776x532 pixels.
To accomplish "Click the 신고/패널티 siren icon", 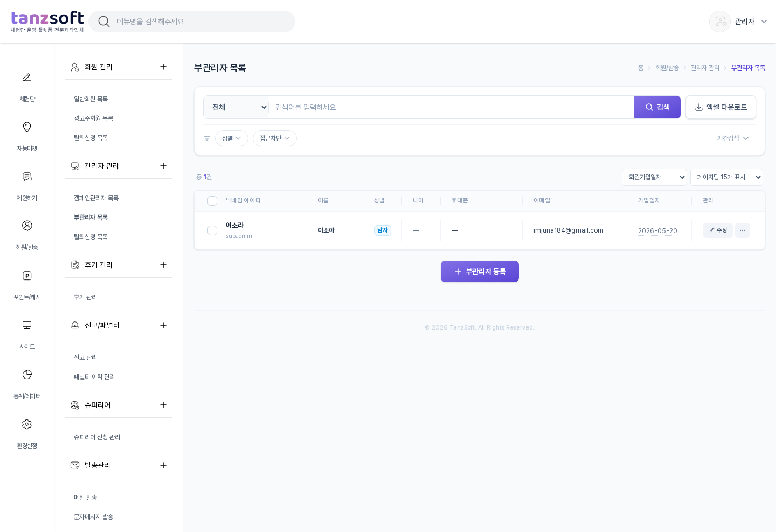I will (x=75, y=325).
